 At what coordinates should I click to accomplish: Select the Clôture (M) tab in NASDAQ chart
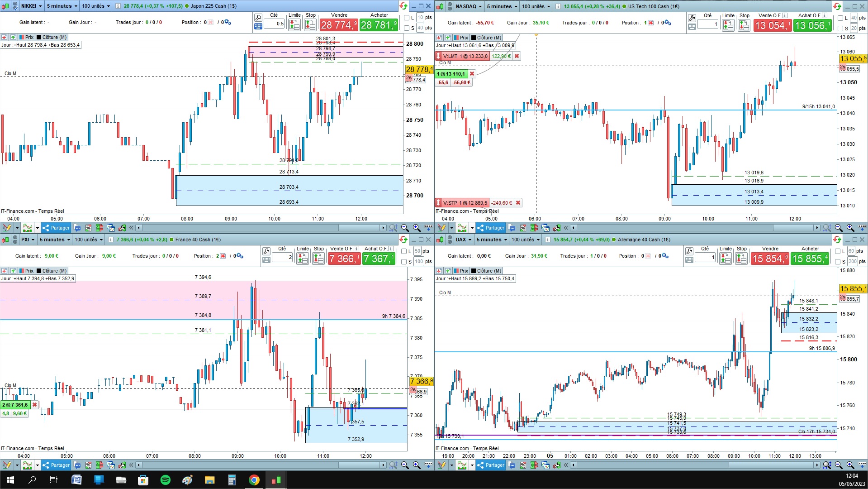click(x=486, y=38)
